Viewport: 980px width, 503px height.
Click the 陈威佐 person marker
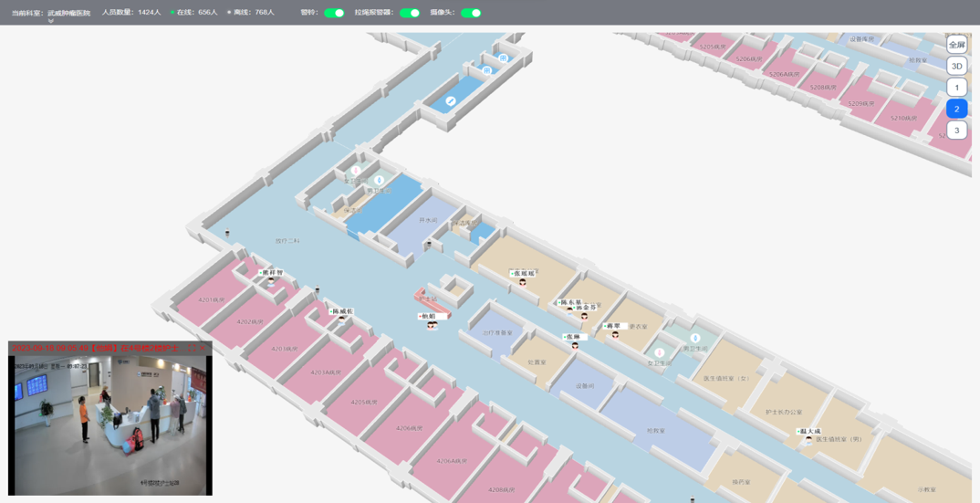[341, 320]
